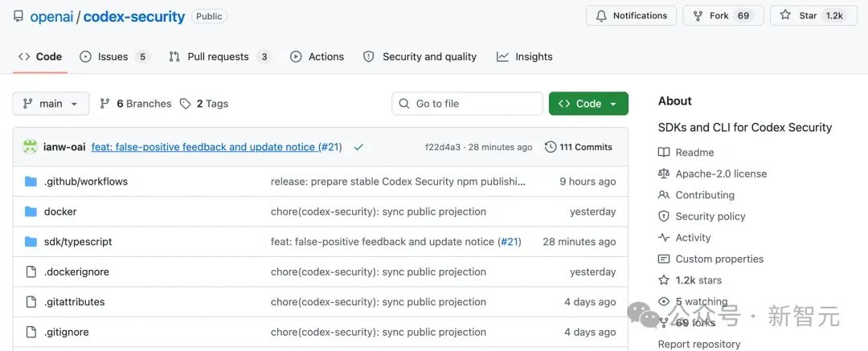The height and width of the screenshot is (351, 868).
Task: Click the Pull requests icon
Action: pos(174,56)
